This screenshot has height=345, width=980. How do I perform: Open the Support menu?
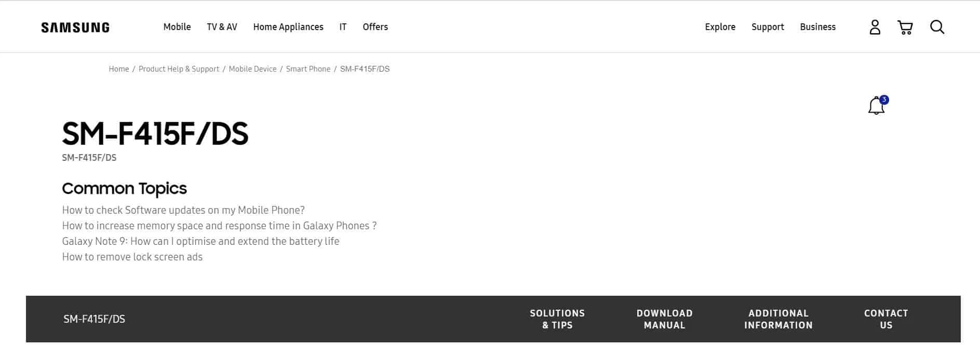(x=768, y=27)
